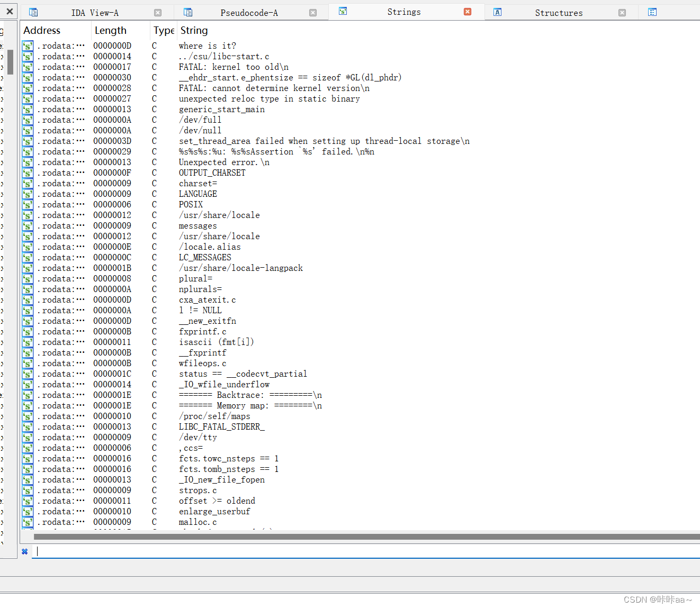
Task: Click the 's' icon beside "/dev/null"
Action: [x=27, y=130]
